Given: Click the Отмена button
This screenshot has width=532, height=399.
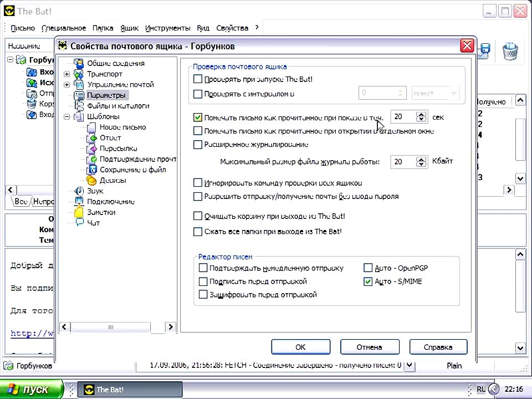Looking at the screenshot, I should [370, 347].
